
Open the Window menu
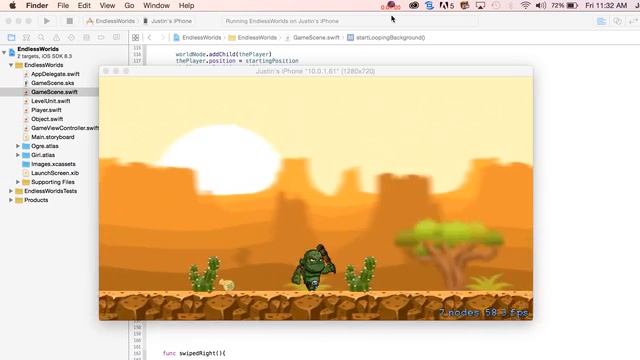click(156, 5)
